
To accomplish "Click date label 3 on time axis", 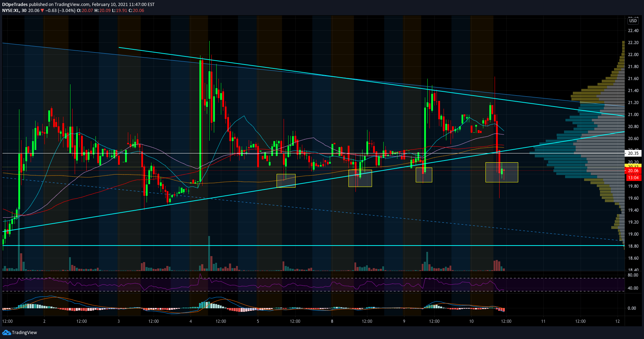I will click(119, 321).
